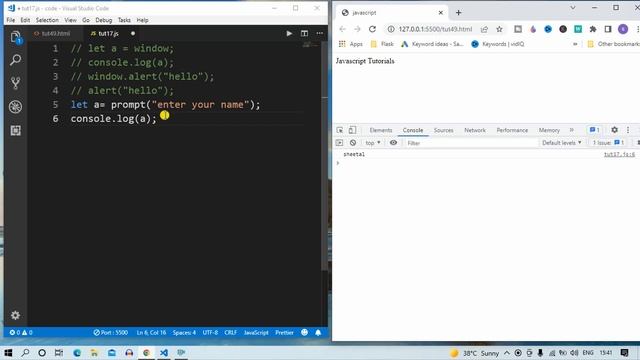This screenshot has height=360, width=640.
Task: Share this page from the address bar
Action: coord(484,29)
